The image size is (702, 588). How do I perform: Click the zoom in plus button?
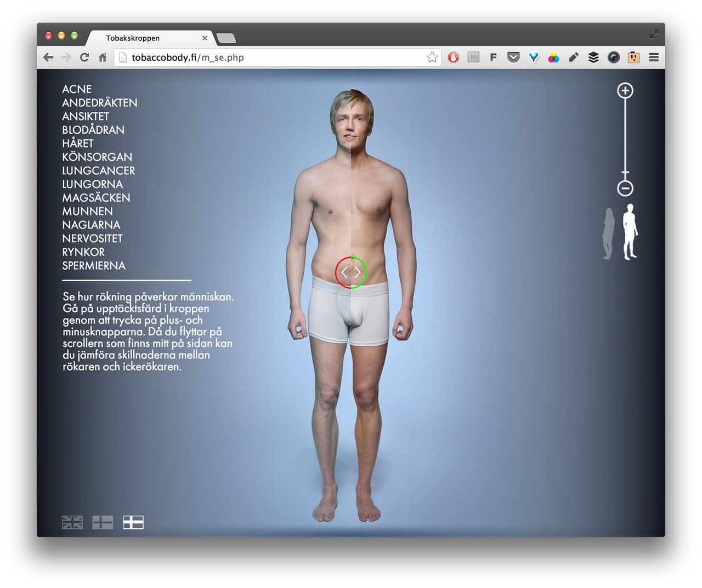(x=625, y=90)
